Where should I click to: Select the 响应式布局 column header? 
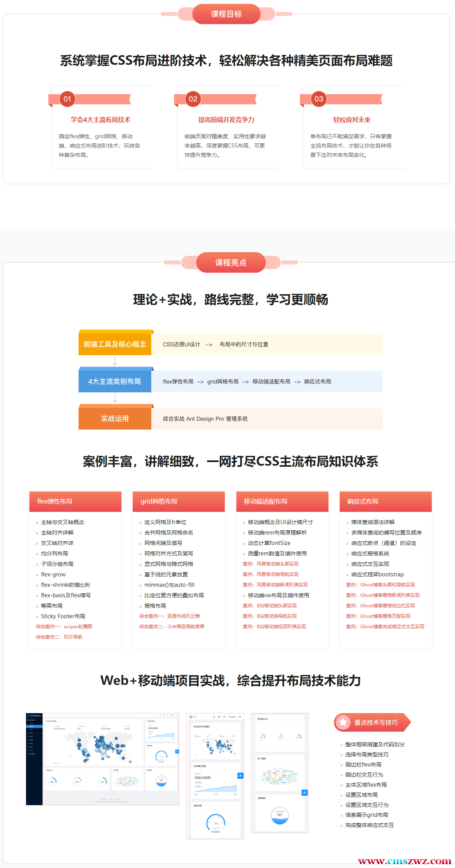pyautogui.click(x=386, y=501)
